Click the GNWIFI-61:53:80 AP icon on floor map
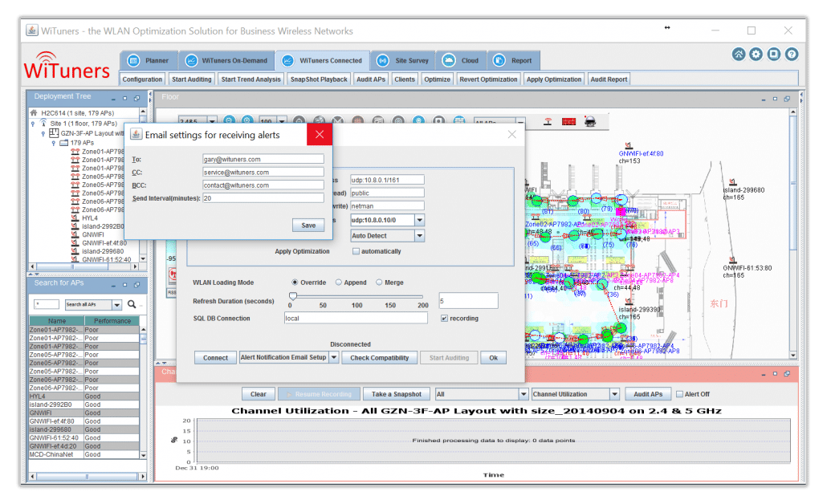This screenshot has height=504, width=827. pos(732,260)
